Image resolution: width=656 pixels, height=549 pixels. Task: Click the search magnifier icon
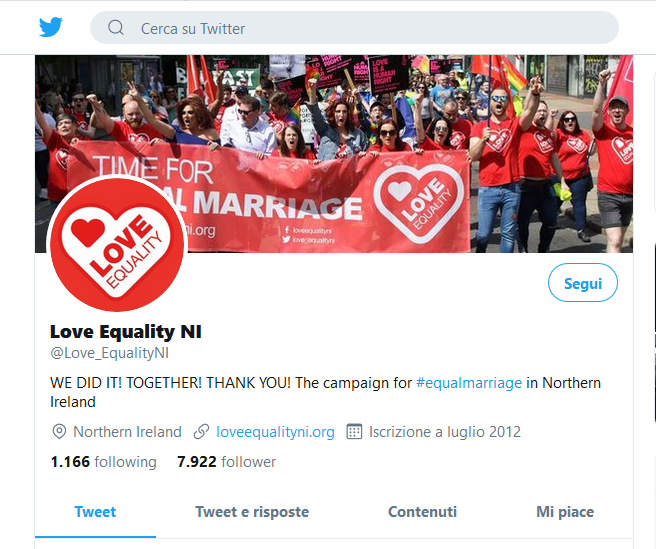(x=116, y=28)
